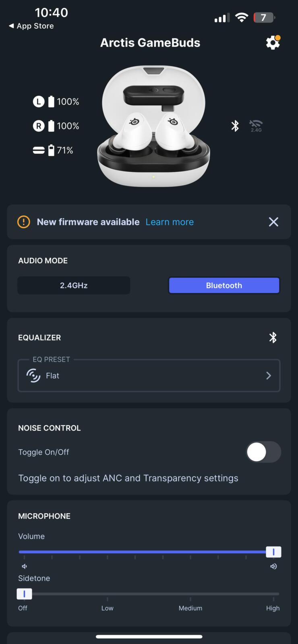This screenshot has width=298, height=644.
Task: Tap the charging case battery indicator
Action: (x=53, y=150)
